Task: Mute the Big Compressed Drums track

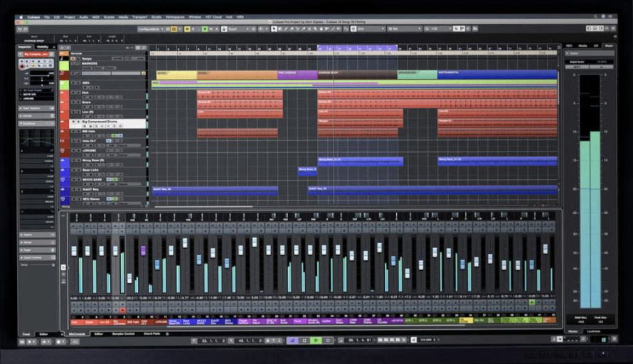Action: tap(73, 122)
